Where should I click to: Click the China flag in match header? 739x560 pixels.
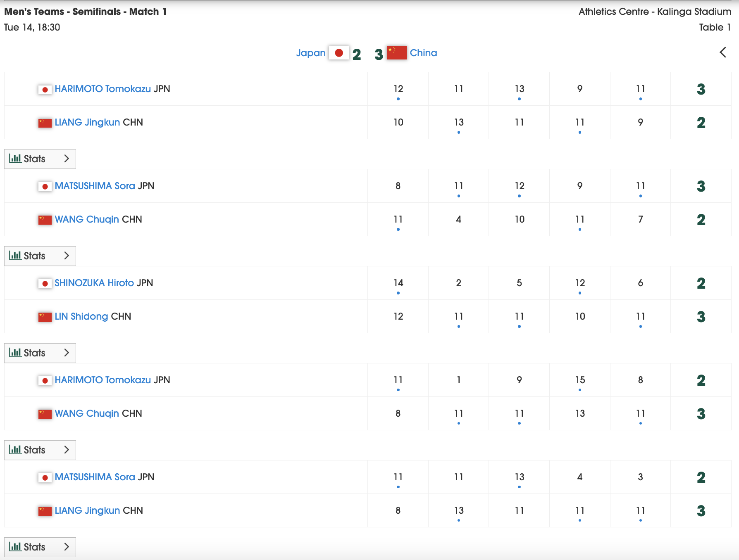396,53
